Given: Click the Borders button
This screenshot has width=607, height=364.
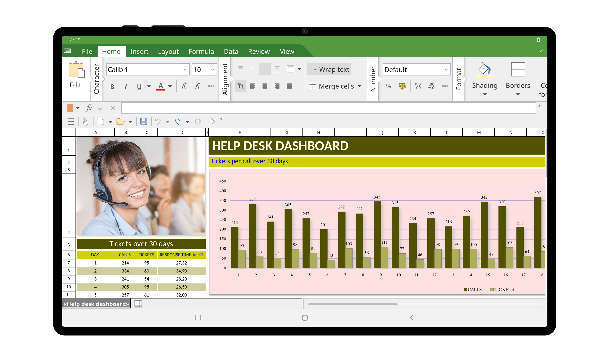Looking at the screenshot, I should point(518,78).
